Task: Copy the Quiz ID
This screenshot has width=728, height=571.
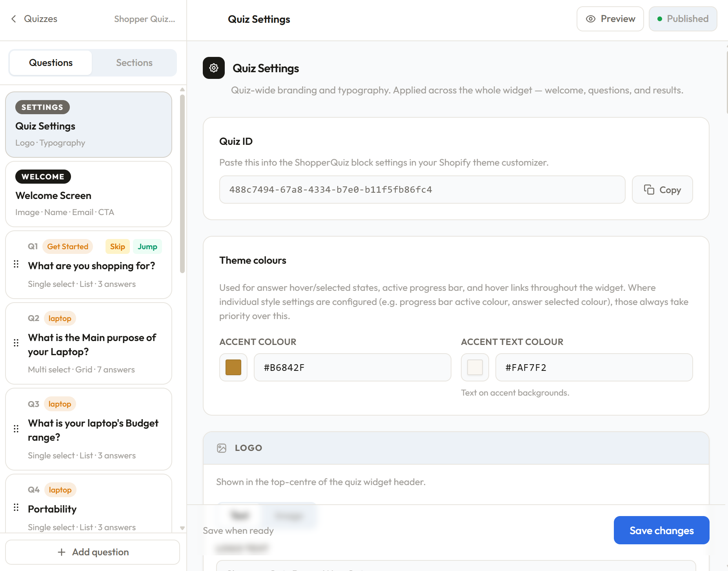Action: pyautogui.click(x=662, y=190)
